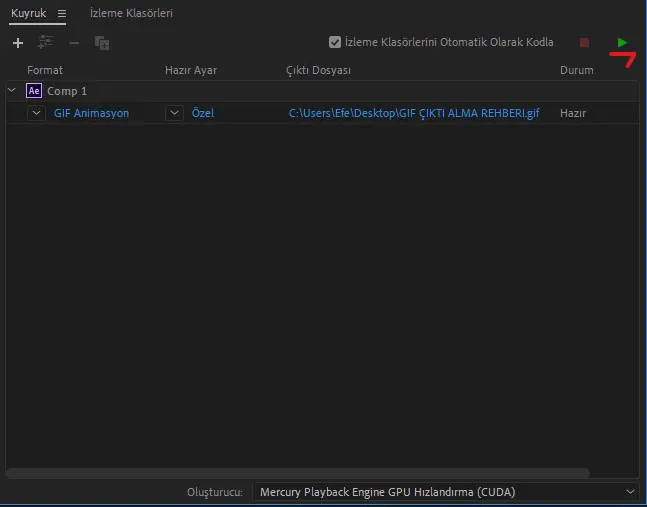Click the horizontal scrollbar of the queue
The height and width of the screenshot is (507, 647).
tap(298, 473)
